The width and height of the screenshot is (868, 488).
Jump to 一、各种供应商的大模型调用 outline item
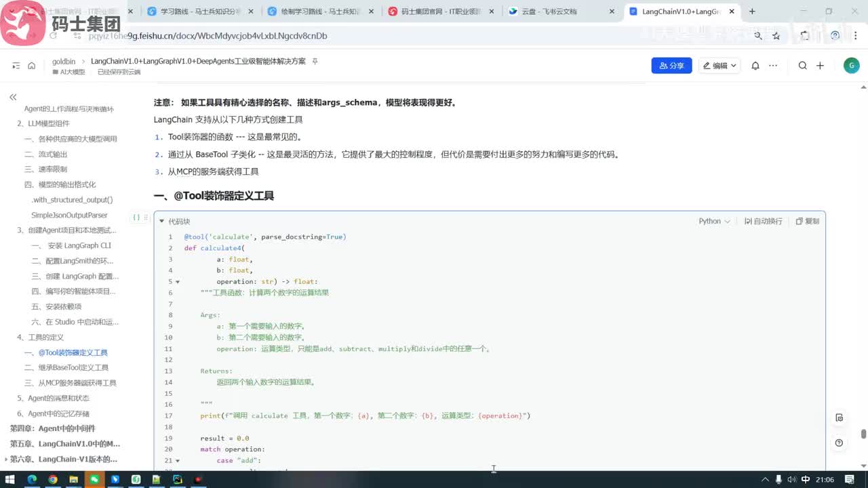[x=71, y=139]
